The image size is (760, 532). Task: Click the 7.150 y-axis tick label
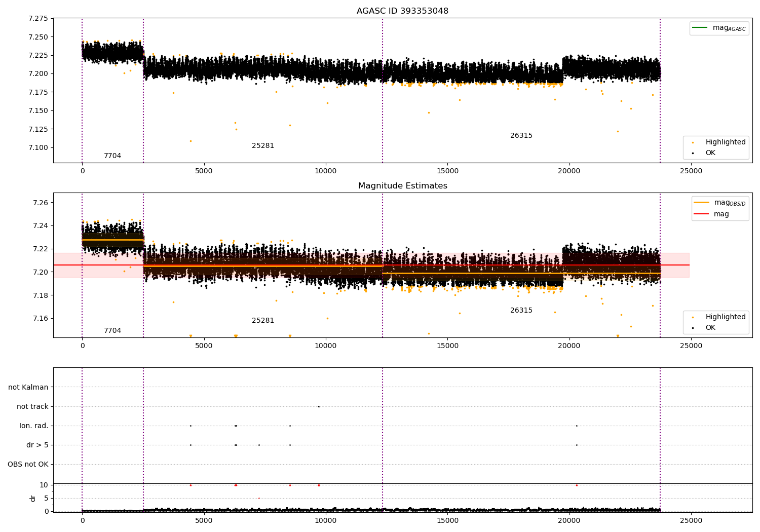pyautogui.click(x=38, y=111)
